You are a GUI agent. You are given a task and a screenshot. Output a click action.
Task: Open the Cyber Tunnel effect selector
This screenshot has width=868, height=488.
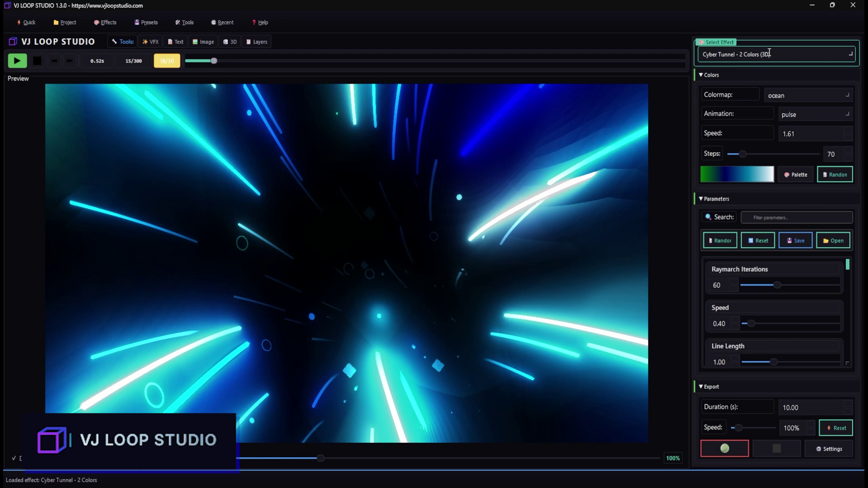pos(776,54)
